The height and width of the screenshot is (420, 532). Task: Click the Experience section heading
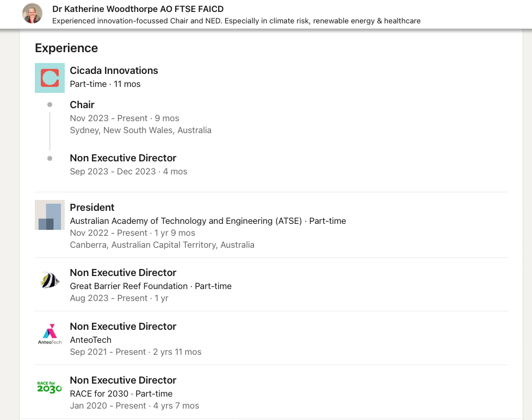[66, 48]
